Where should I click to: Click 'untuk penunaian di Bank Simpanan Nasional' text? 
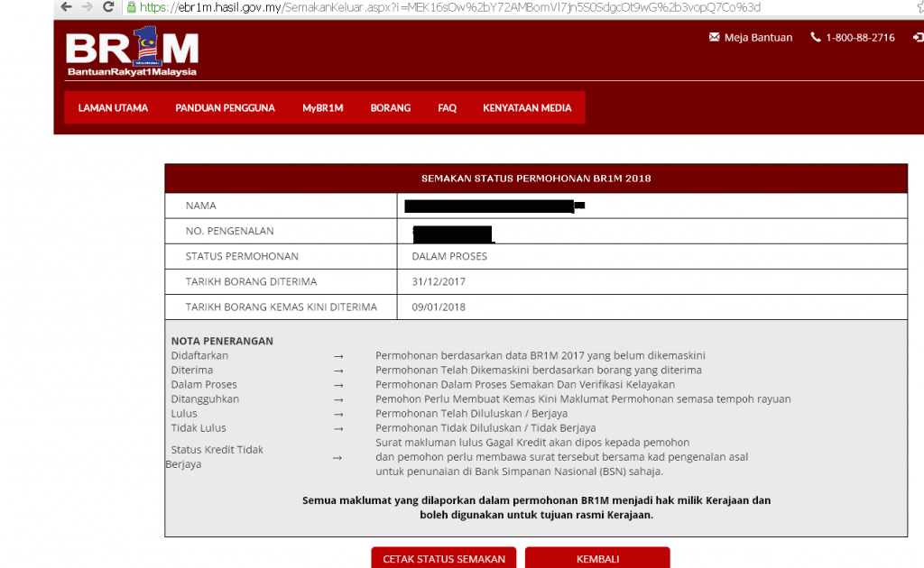(519, 472)
